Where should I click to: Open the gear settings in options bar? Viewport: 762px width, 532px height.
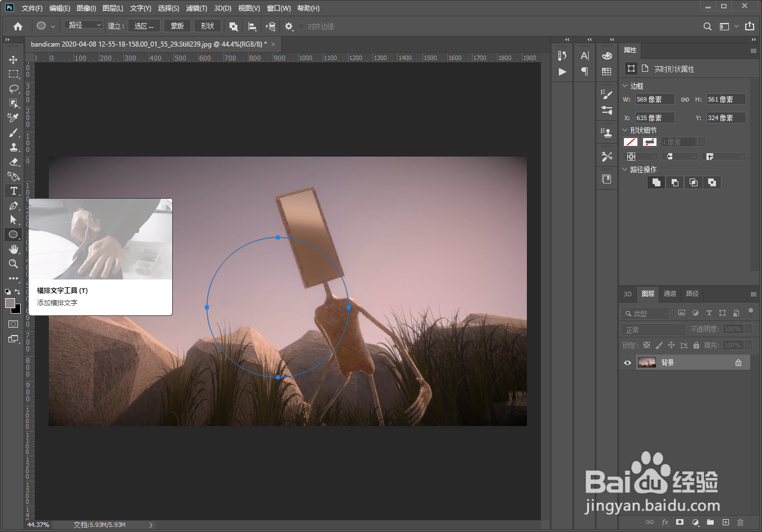point(289,26)
